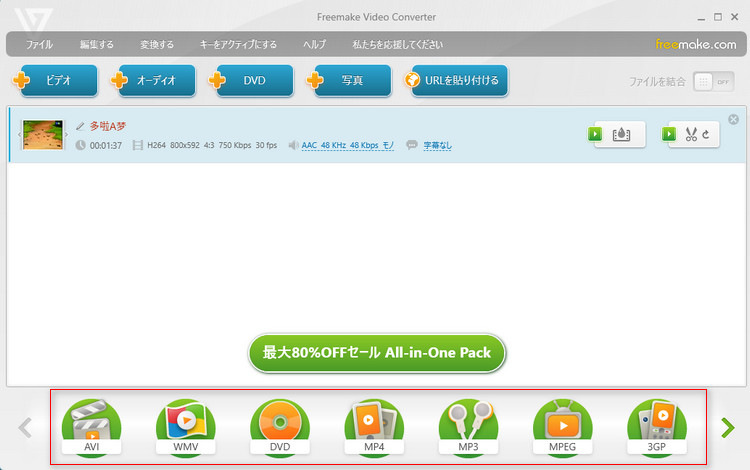Open the scissors cut-and-rotate editor
This screenshot has width=750, height=470.
(693, 134)
